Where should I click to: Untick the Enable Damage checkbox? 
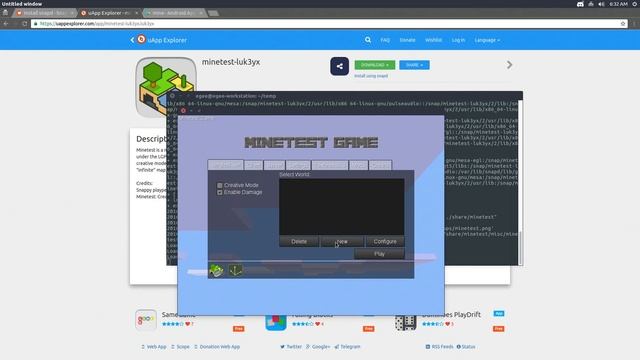coord(220,192)
